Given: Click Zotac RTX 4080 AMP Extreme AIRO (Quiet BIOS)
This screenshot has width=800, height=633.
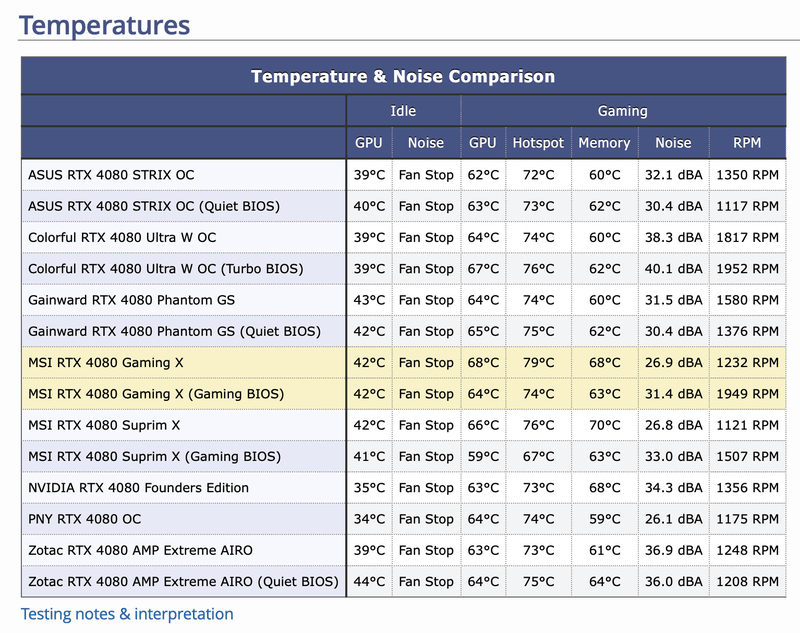Looking at the screenshot, I should pyautogui.click(x=183, y=582).
